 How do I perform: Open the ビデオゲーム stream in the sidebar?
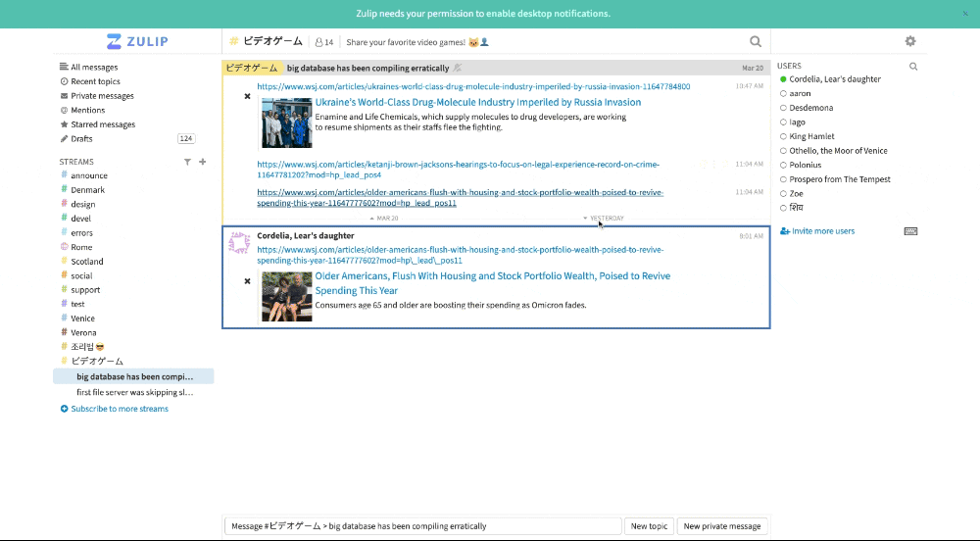pos(97,361)
